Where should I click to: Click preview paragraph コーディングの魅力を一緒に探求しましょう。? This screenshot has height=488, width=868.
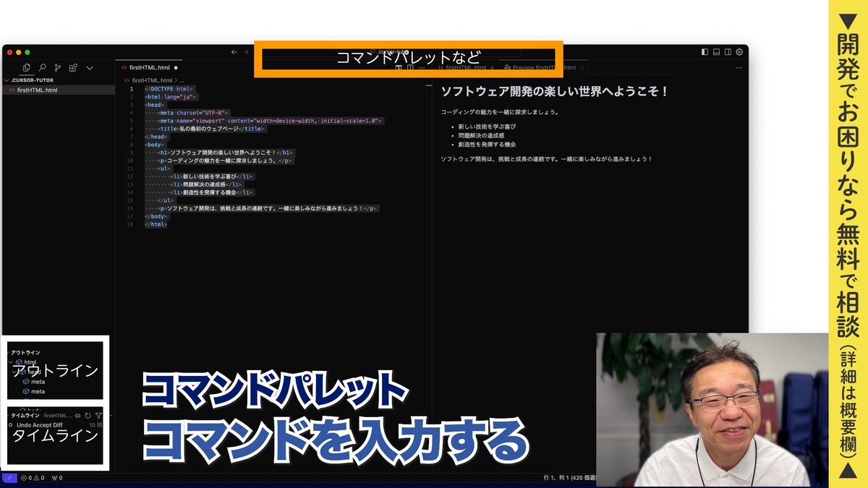coord(500,112)
